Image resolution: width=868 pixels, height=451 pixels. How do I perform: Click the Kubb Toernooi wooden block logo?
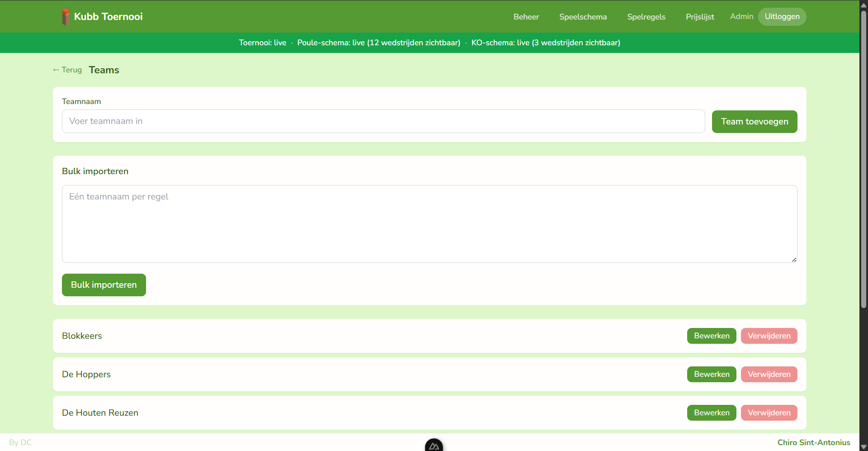coord(66,17)
